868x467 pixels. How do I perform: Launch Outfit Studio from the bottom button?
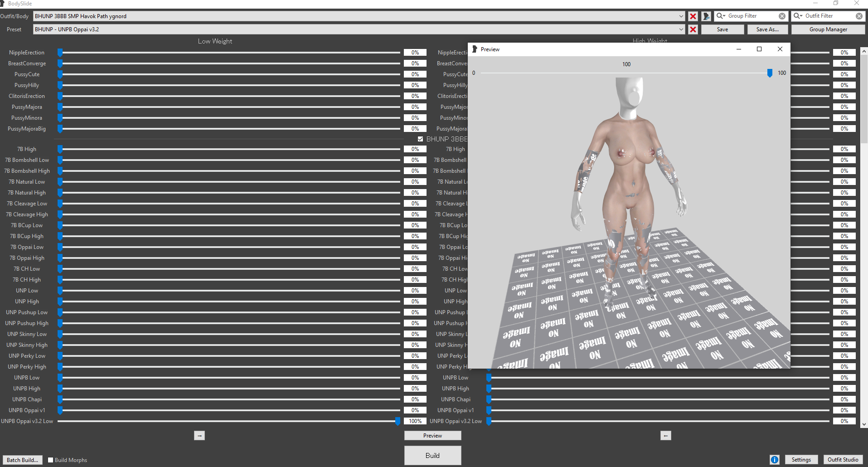(x=843, y=460)
